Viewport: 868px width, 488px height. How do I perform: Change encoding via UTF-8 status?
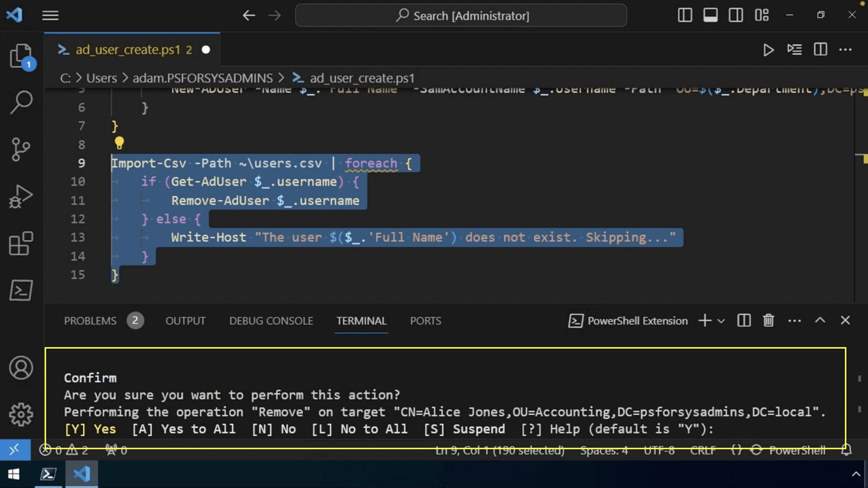[x=659, y=450]
